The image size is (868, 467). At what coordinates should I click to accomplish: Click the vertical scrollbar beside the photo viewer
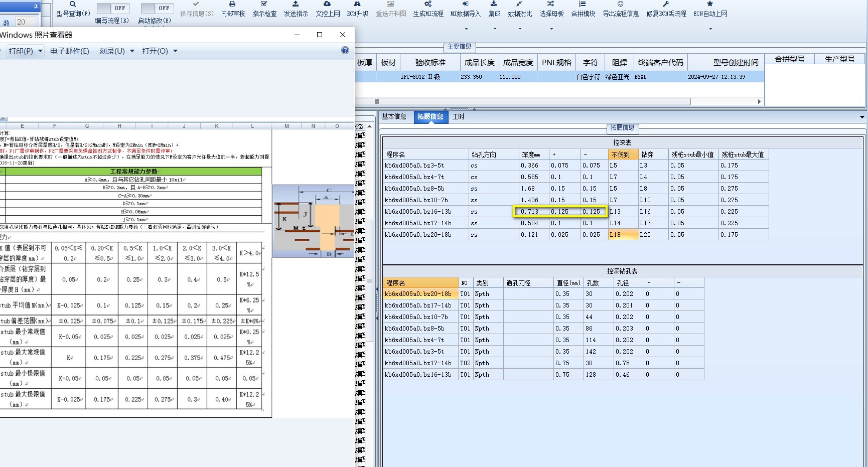point(370,281)
